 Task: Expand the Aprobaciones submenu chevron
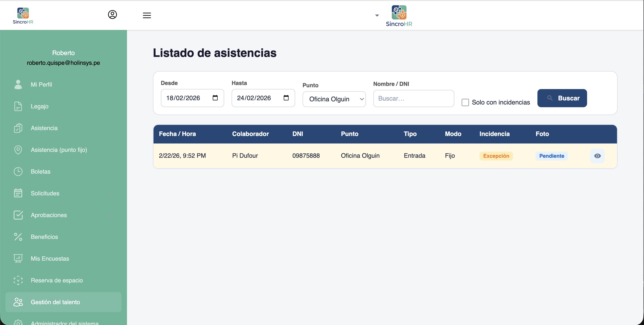[x=111, y=215]
